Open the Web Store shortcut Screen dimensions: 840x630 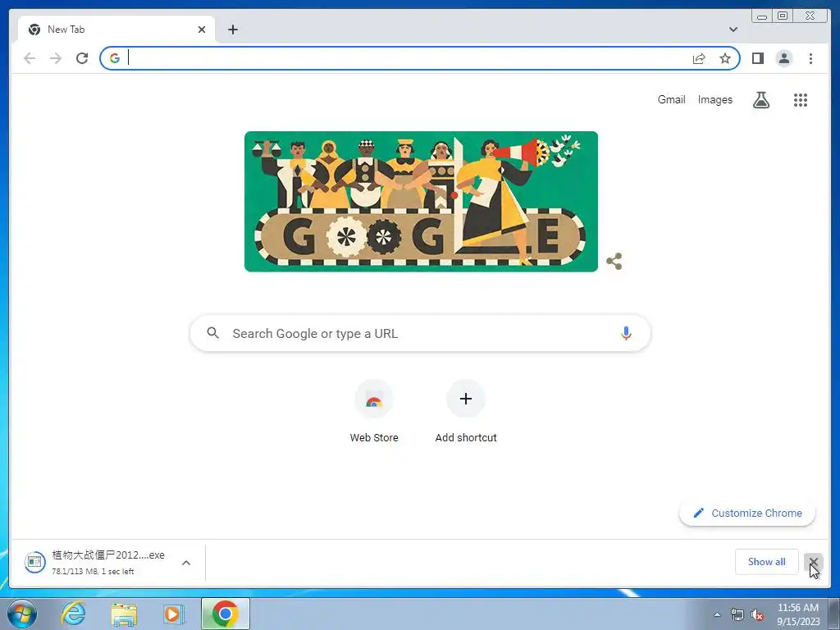pyautogui.click(x=374, y=411)
